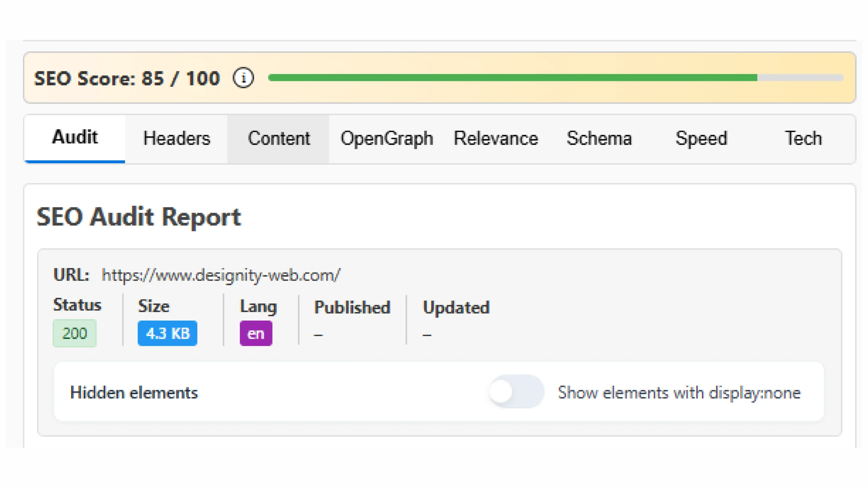Click the SEO Audit Report heading
Viewport: 868px width, 488px height.
(x=138, y=217)
